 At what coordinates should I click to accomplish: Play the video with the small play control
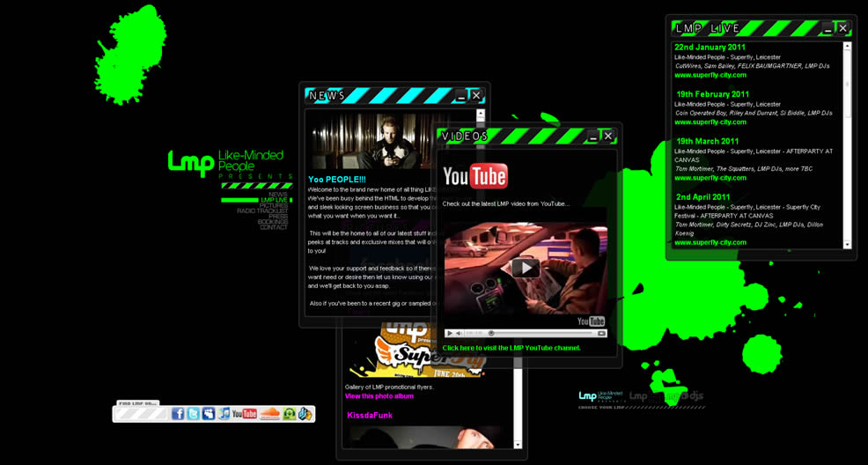(450, 333)
